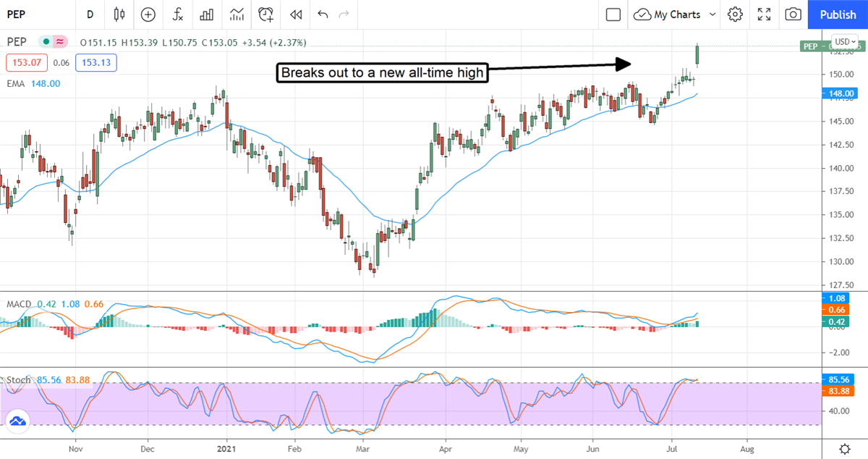
Task: Create an alert with the alarm clock icon
Action: (x=266, y=14)
